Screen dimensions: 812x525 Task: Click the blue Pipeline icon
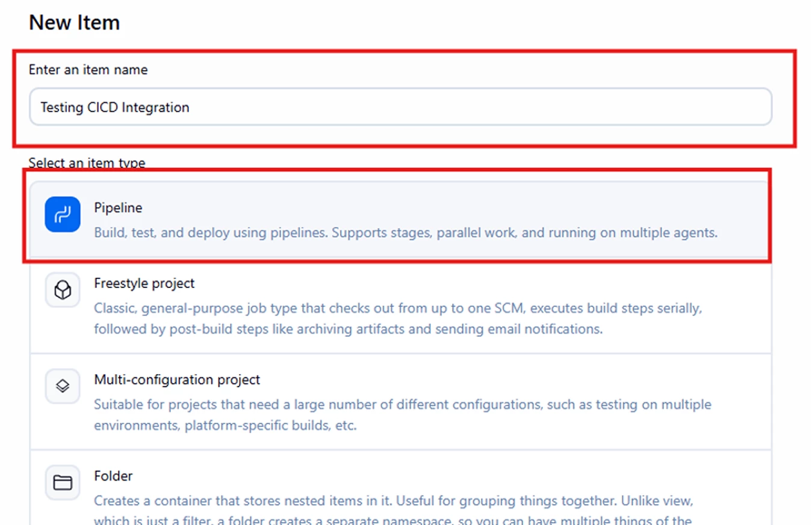point(63,214)
